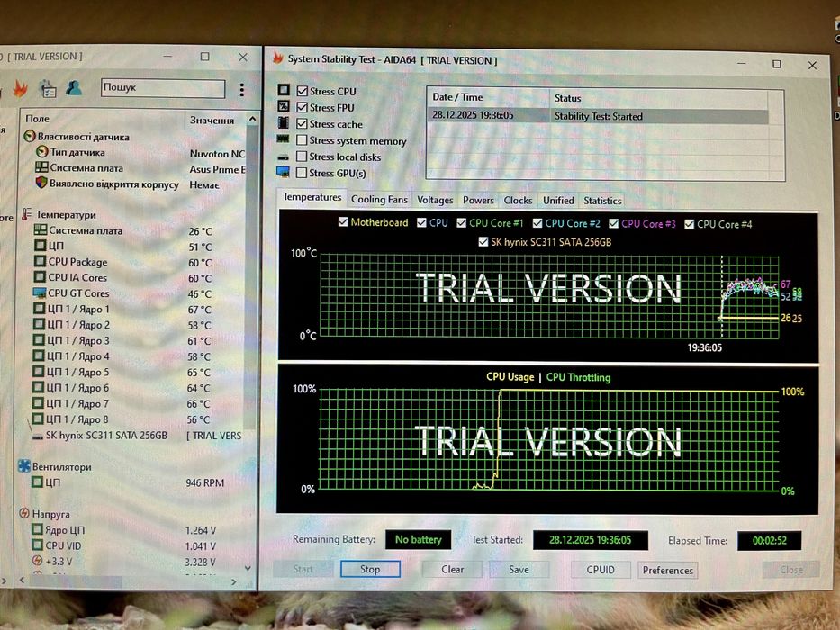Toggle the CPU graph checkbox

coord(421,222)
